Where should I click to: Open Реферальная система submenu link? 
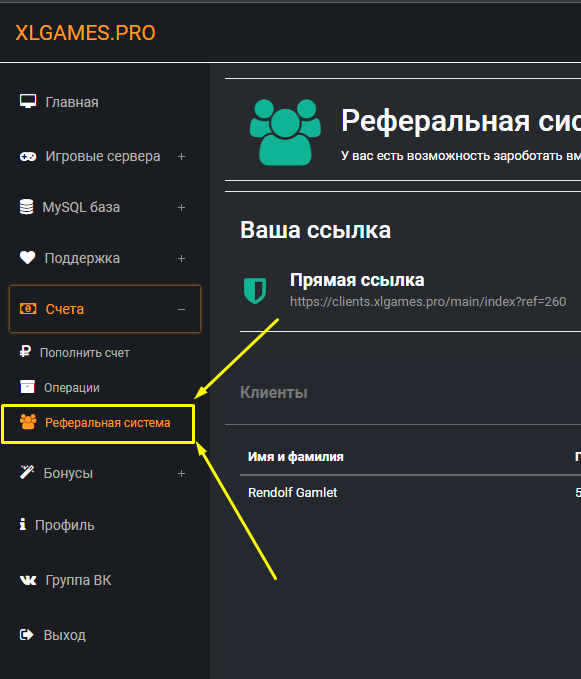pyautogui.click(x=108, y=423)
